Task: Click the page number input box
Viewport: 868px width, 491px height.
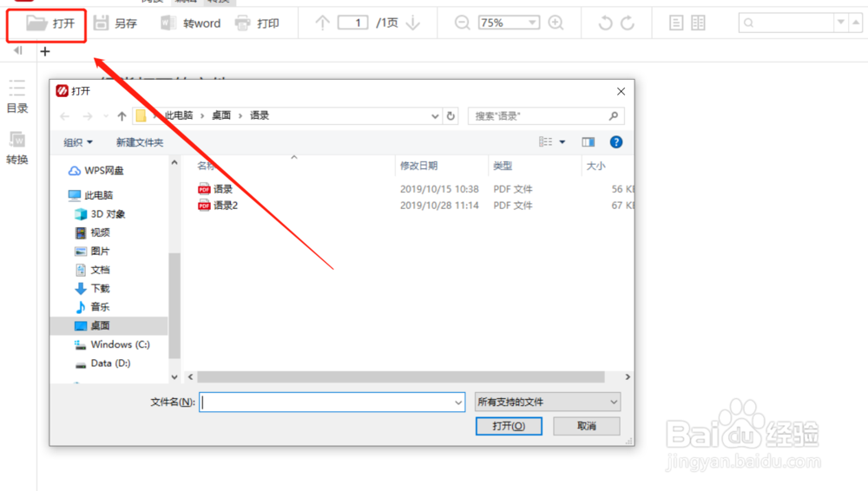Action: [x=352, y=23]
